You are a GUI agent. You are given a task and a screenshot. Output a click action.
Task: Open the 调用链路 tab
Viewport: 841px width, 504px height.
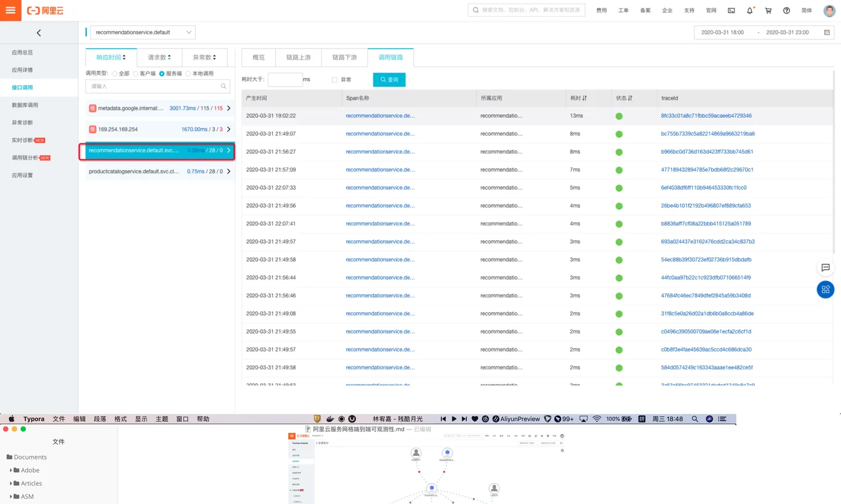[390, 58]
